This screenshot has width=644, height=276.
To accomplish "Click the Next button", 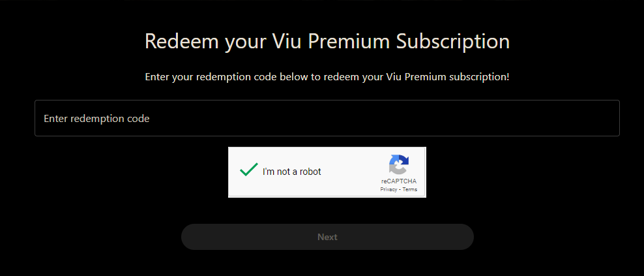I will 327,237.
